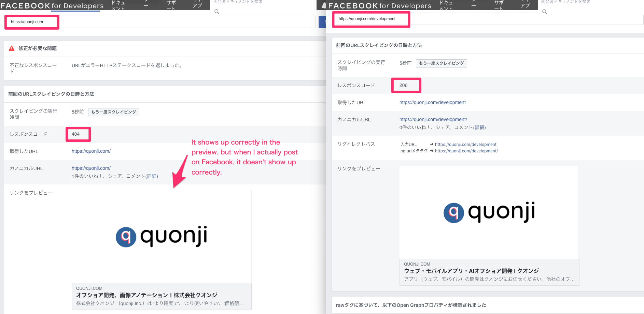Open ドキュメント menu in the left window
This screenshot has height=314, width=644.
click(118, 5)
